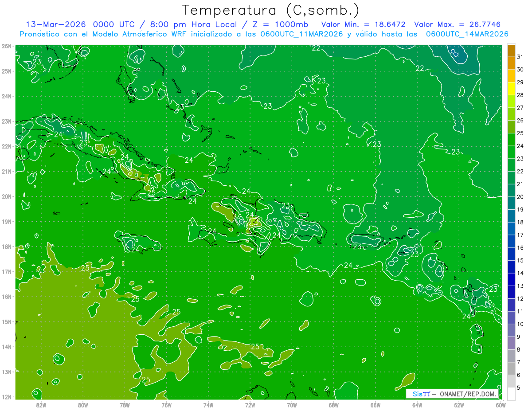Click the '64W' longitude axis label
Viewport: 532px width, 411px height.
coord(417,405)
